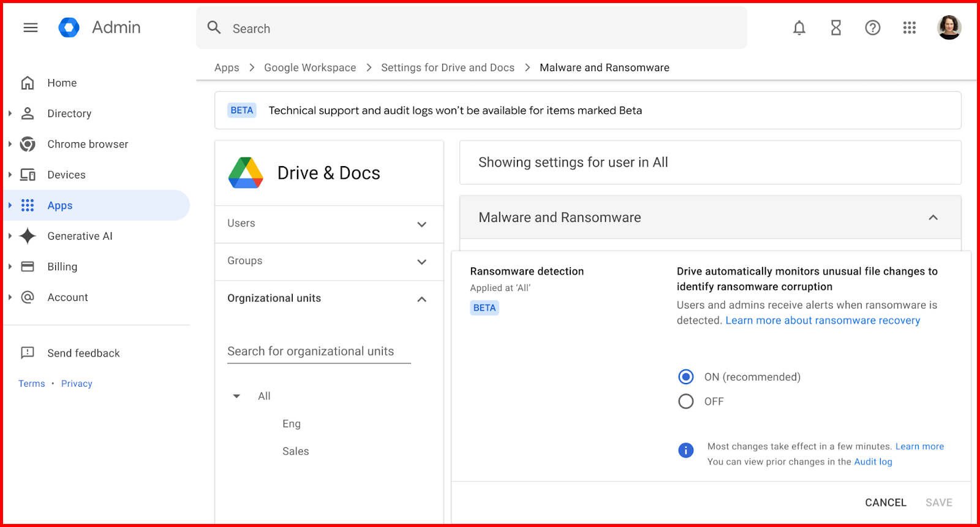Image resolution: width=980 pixels, height=527 pixels.
Task: Expand the Groups section chevron
Action: click(421, 262)
